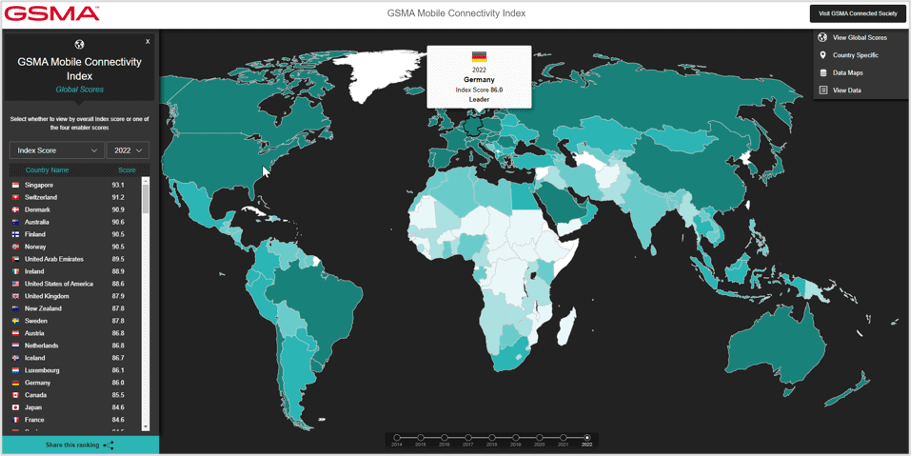Close the Global Scores panel with X
Screen dimensions: 912x456
(x=148, y=42)
